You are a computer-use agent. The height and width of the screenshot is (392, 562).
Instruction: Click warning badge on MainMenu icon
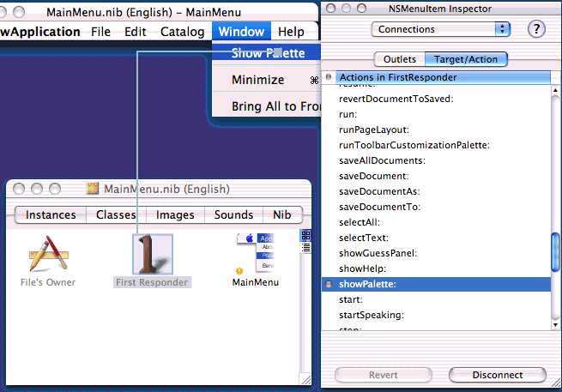239,271
